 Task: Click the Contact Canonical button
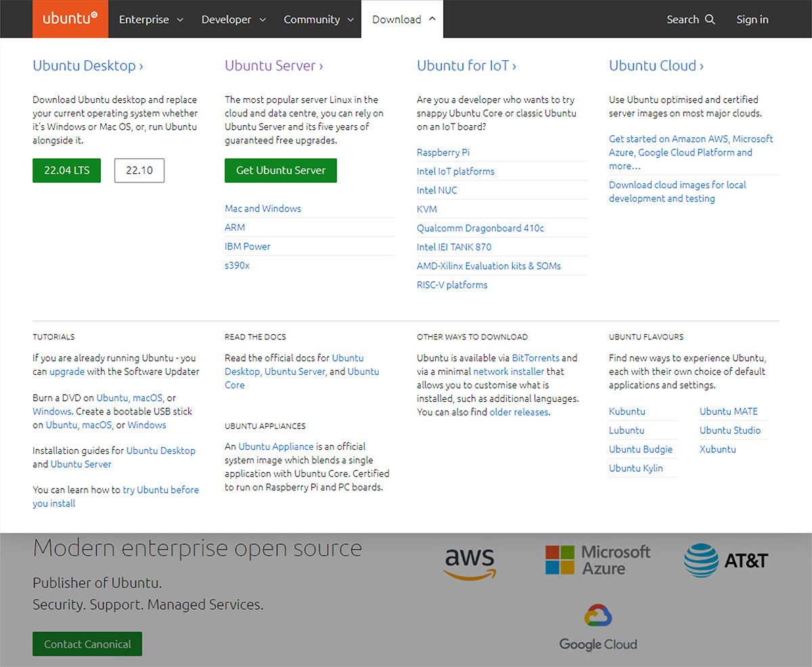click(x=87, y=644)
